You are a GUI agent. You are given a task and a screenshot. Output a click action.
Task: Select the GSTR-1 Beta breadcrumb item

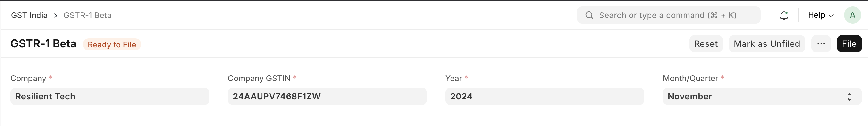pos(87,16)
